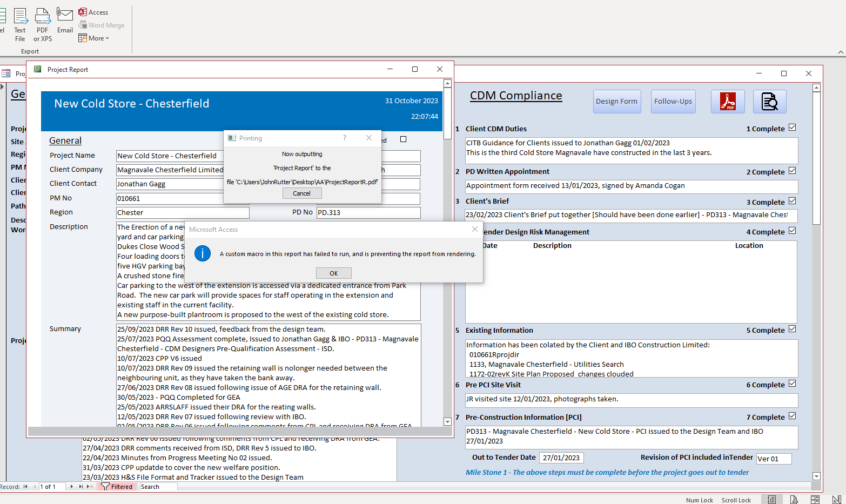Cancel the Printing output dialog

[x=302, y=193]
